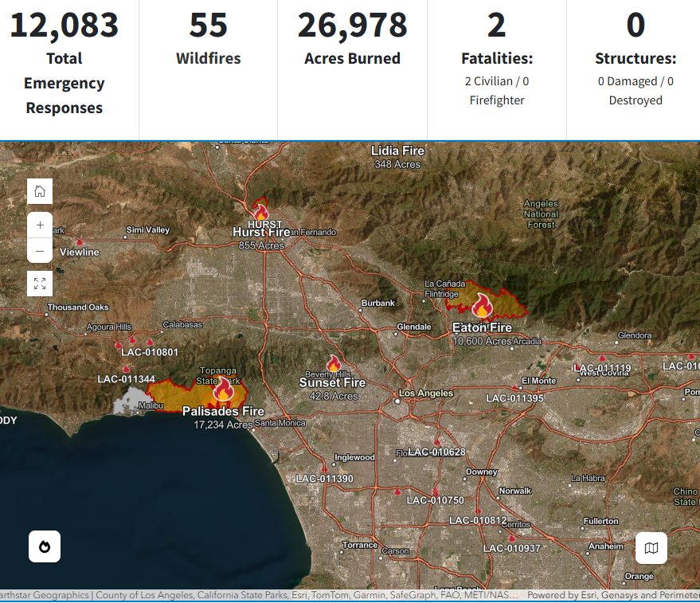Screen dimensions: 700x603
Task: Click the Viewline fire marker
Action: pyautogui.click(x=79, y=241)
